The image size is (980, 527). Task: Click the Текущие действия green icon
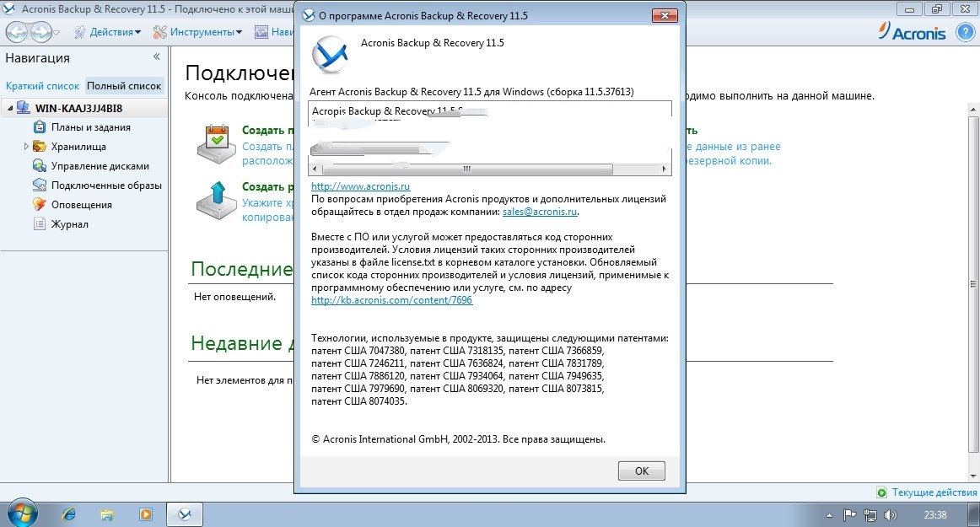882,492
